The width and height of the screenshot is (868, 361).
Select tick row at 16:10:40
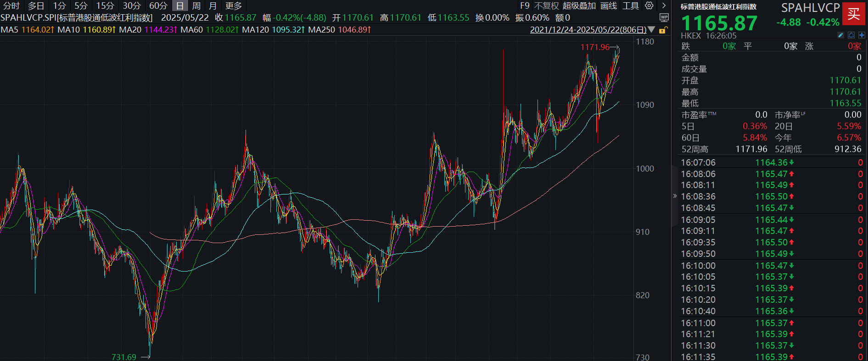coord(772,311)
